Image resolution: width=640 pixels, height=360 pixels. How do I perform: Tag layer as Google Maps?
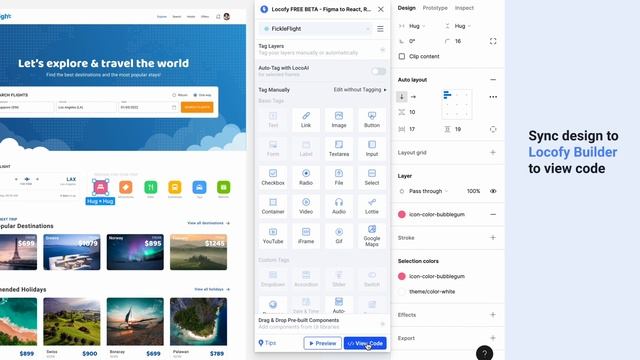(371, 236)
